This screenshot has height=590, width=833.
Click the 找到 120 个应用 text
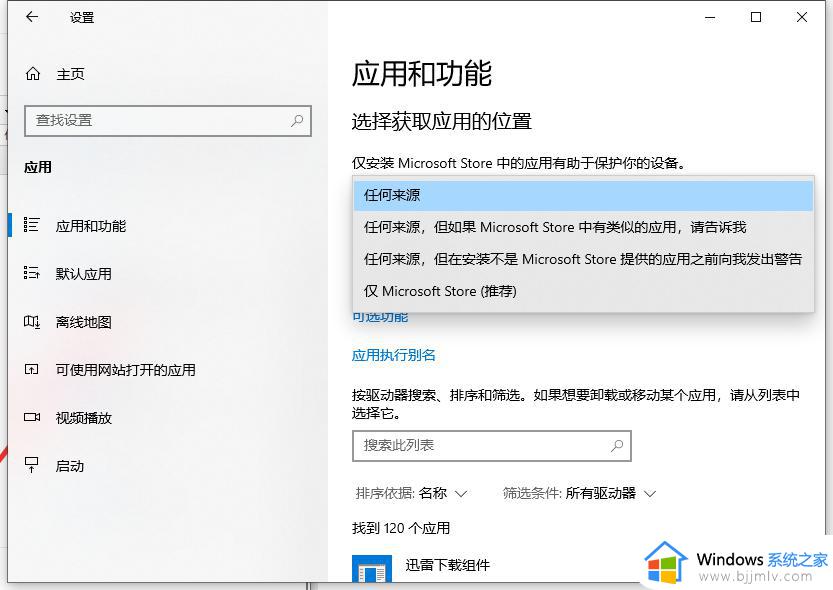401,528
